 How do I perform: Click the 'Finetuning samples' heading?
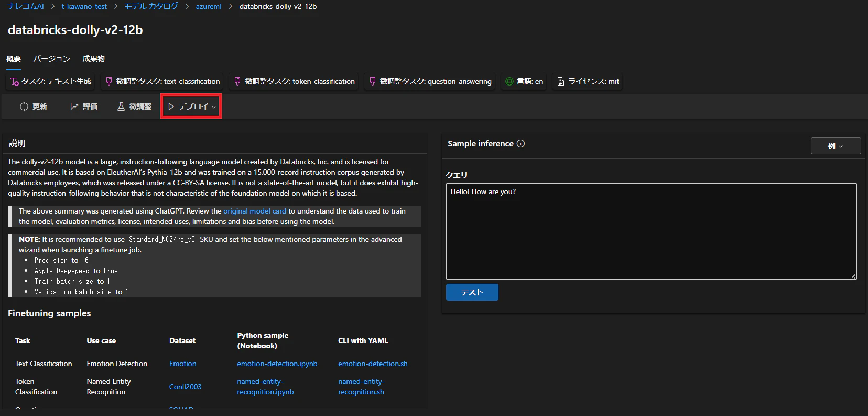pos(49,313)
